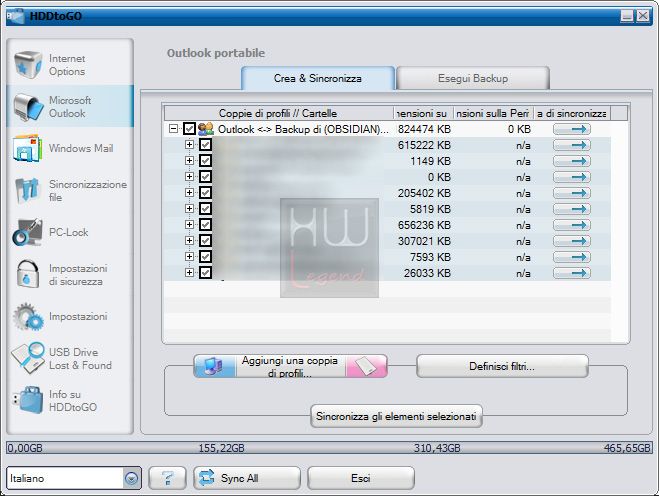Expand the 26033 KB folder node
This screenshot has width=659, height=496.
189,272
